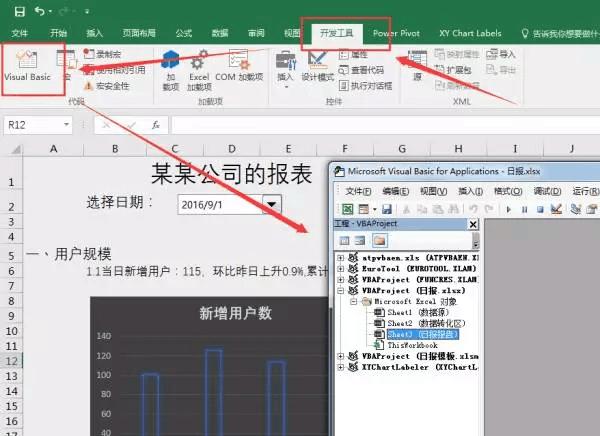Switch to the Home (开始) ribbon tab

[58, 33]
